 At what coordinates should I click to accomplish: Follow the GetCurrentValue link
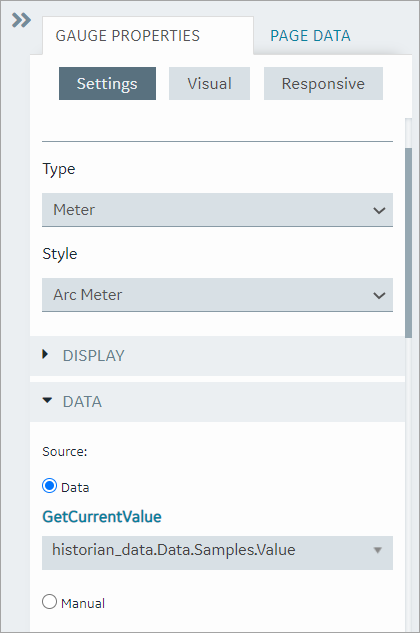(102, 517)
